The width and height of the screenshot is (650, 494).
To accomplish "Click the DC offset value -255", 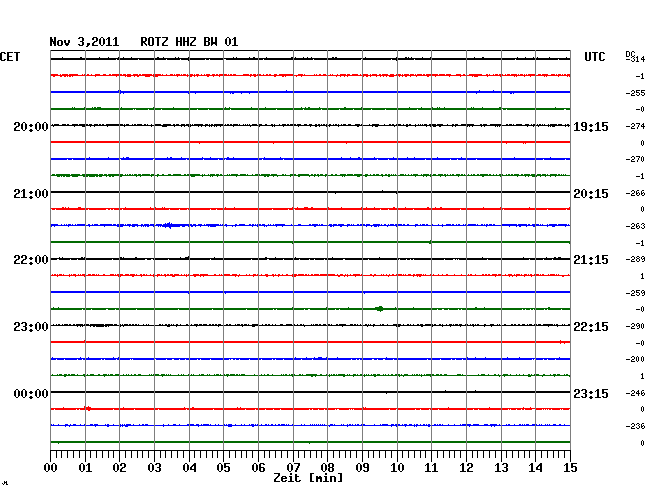I will (x=635, y=93).
